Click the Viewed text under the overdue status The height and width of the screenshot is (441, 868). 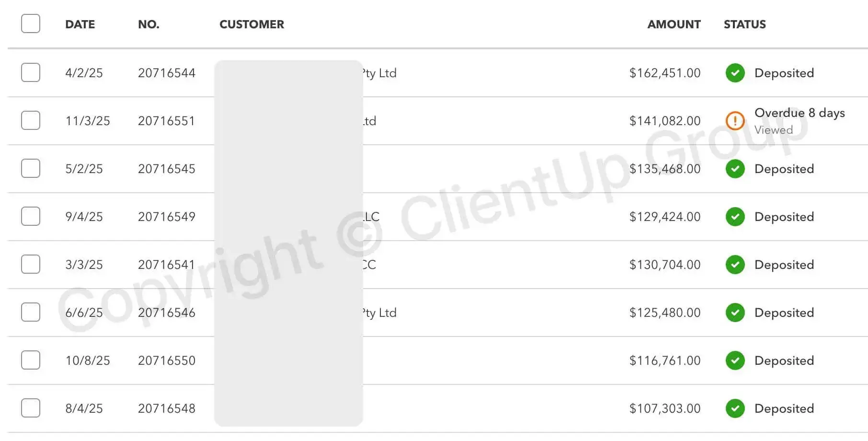[774, 129]
